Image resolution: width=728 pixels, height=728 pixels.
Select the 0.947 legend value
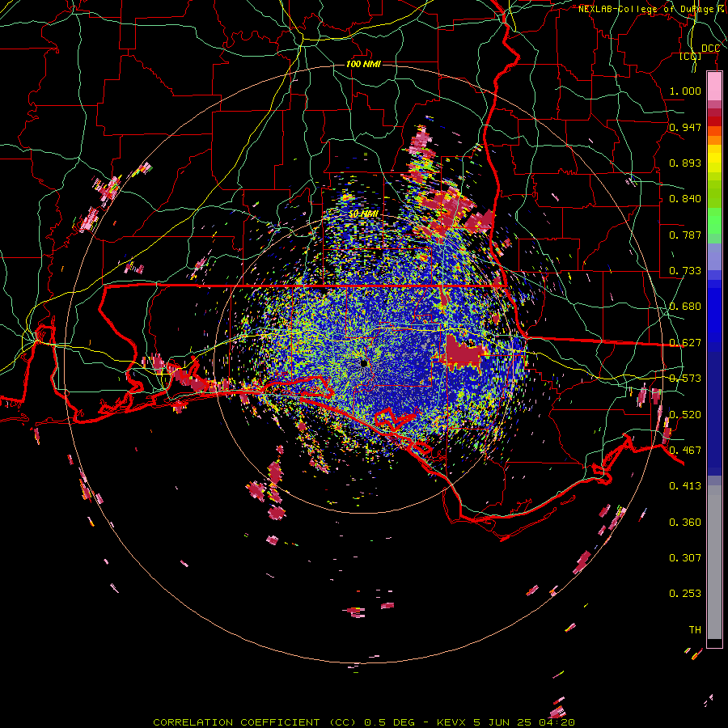685,127
